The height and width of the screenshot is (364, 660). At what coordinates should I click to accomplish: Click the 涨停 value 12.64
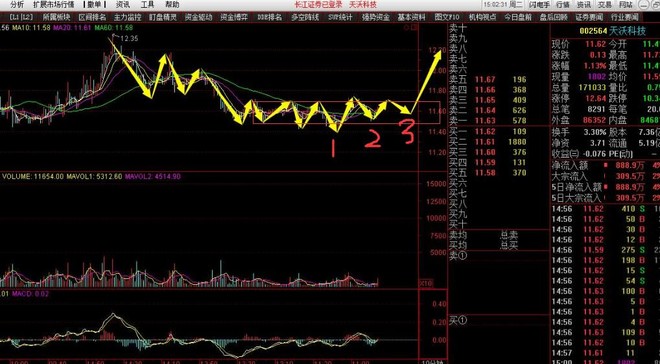[595, 99]
